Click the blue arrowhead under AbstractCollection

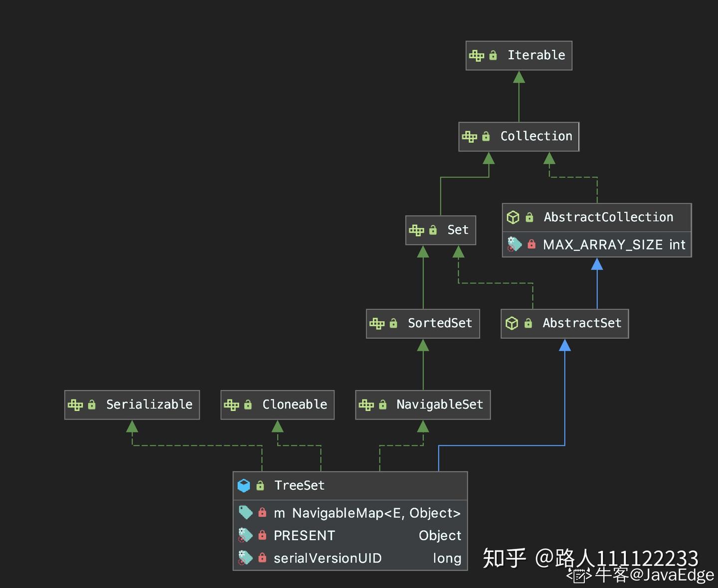click(x=597, y=264)
